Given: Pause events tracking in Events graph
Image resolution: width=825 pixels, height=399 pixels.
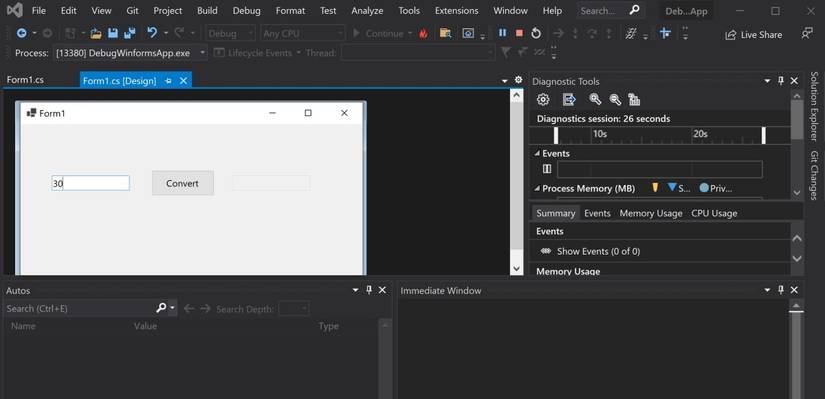Looking at the screenshot, I should point(547,169).
